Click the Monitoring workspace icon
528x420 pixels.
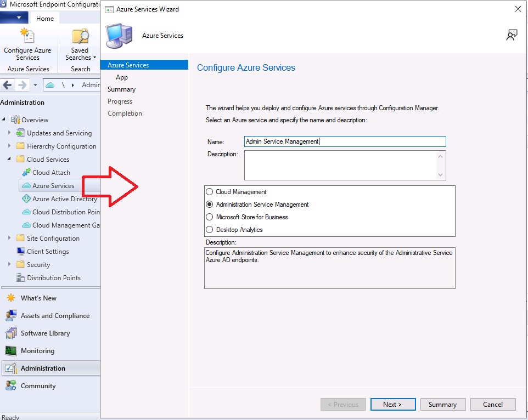(x=11, y=351)
